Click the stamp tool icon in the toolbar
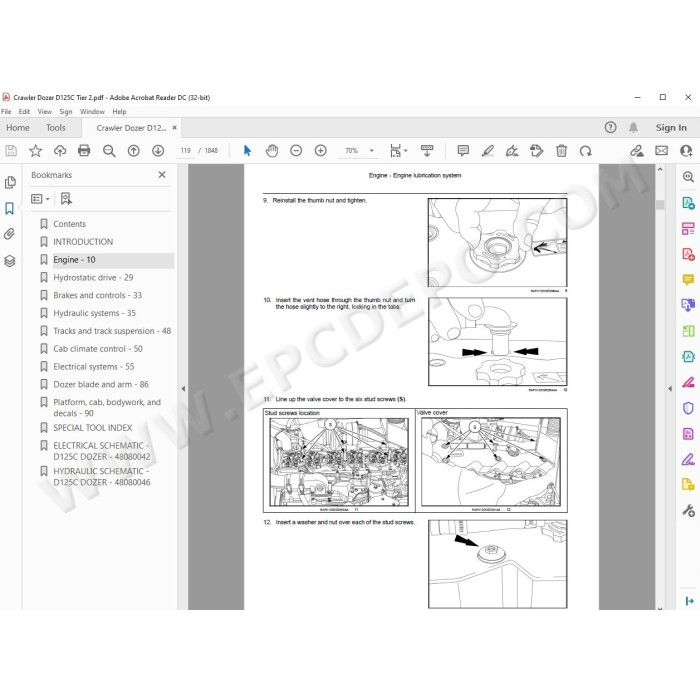Screen dimensions: 700x700 537,151
